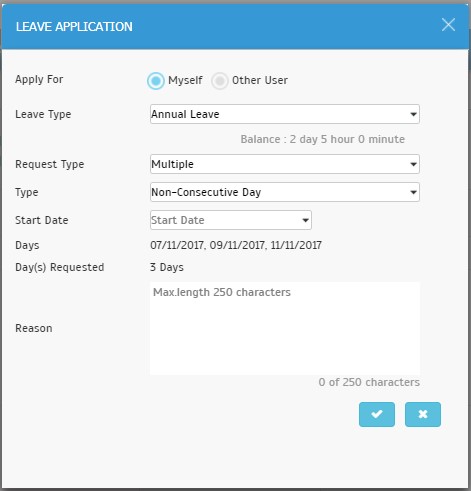Image resolution: width=471 pixels, height=491 pixels.
Task: Select the Myself radio option
Action: pyautogui.click(x=156, y=81)
